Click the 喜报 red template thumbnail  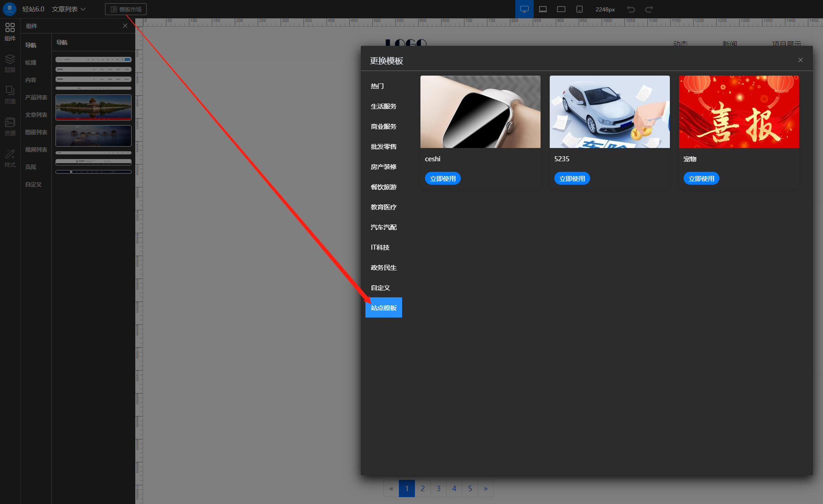click(x=739, y=112)
